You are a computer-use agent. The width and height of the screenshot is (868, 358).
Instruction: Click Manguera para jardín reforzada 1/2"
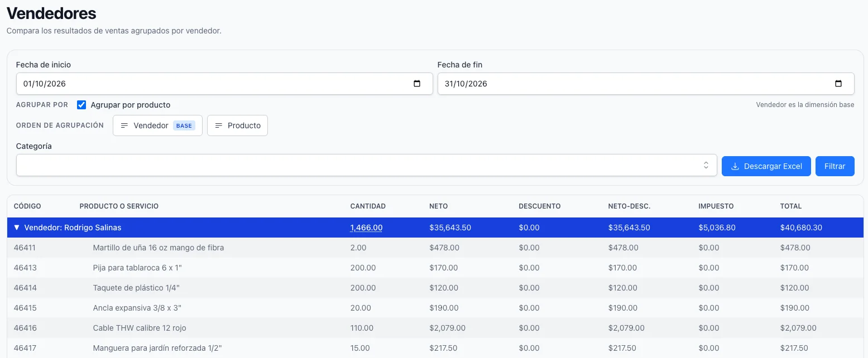coord(157,348)
